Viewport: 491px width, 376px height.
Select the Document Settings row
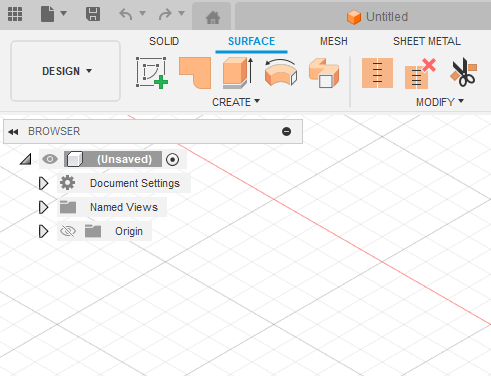pos(124,183)
